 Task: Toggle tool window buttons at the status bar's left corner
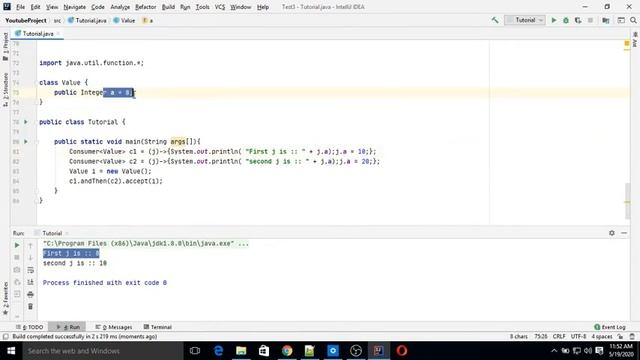click(5, 337)
